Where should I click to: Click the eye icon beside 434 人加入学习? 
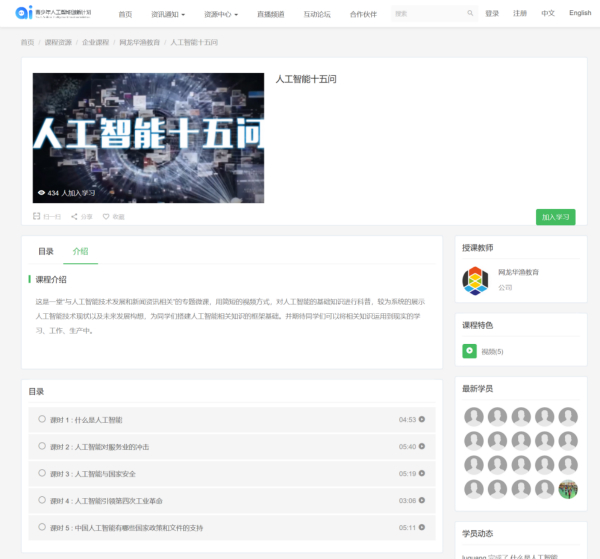click(x=41, y=192)
